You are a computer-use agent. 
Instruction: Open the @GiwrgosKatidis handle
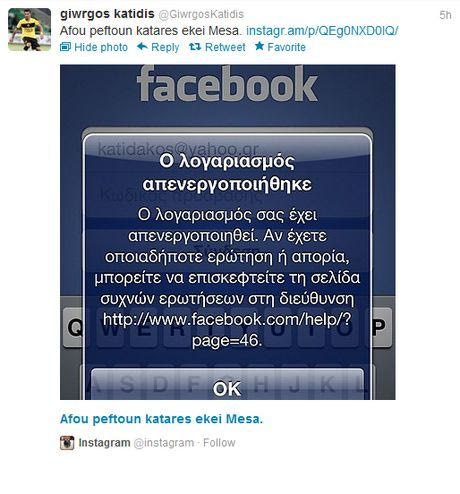[201, 14]
